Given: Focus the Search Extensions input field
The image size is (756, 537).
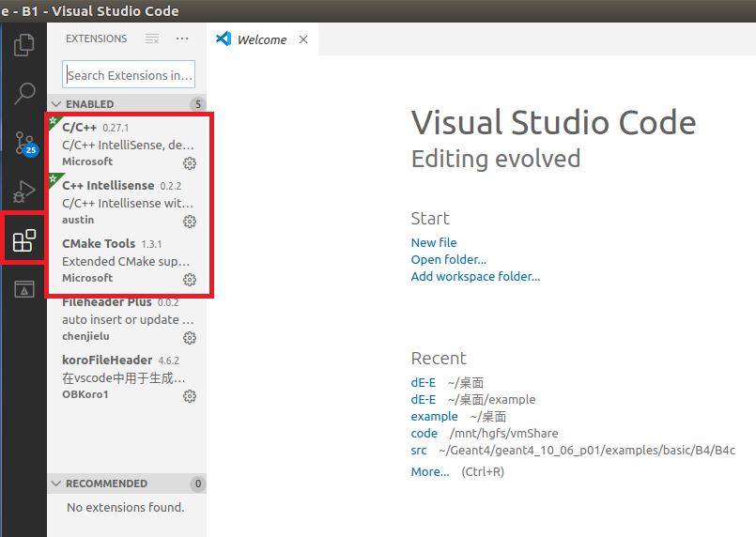Looking at the screenshot, I should (129, 75).
